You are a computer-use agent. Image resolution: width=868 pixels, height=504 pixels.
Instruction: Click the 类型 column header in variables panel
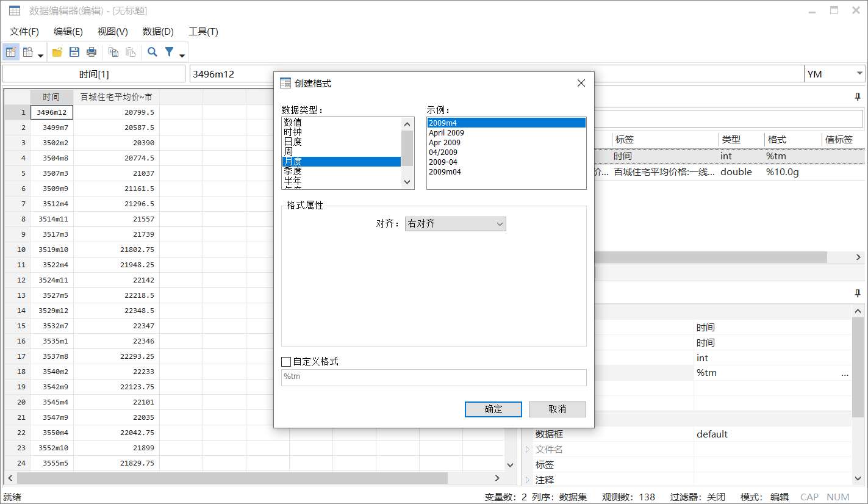coord(741,140)
